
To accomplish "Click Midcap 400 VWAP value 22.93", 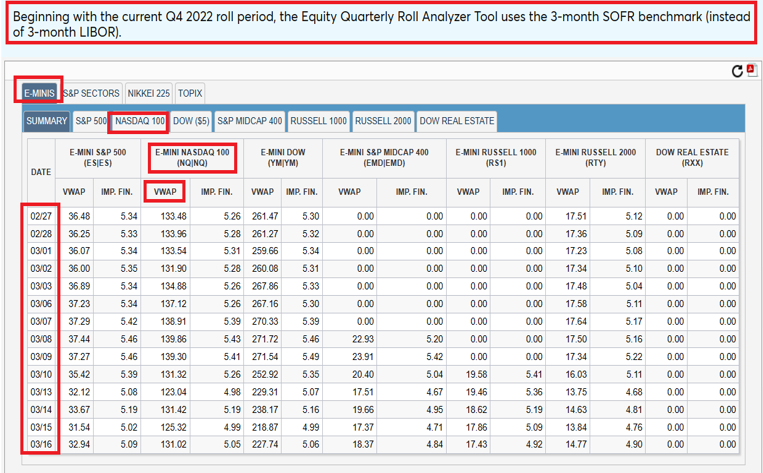I will pyautogui.click(x=363, y=339).
